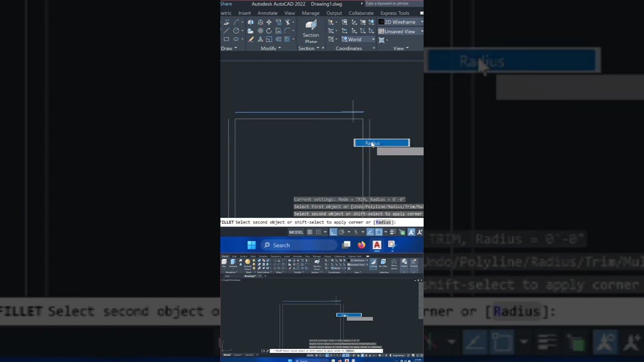Click the Extrude tool in small lower window
The width and height of the screenshot is (644, 362).
tap(233, 265)
